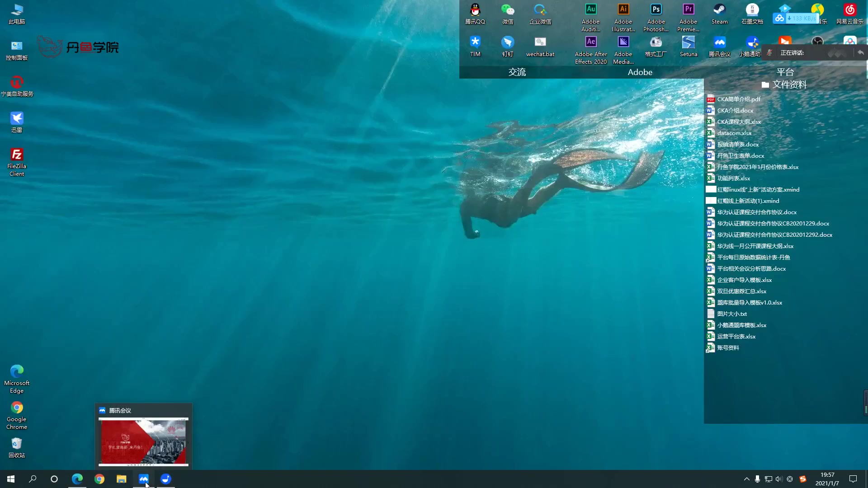Viewport: 868px width, 488px height.
Task: Select the Microsoft Edge desktop shortcut
Action: tap(17, 379)
